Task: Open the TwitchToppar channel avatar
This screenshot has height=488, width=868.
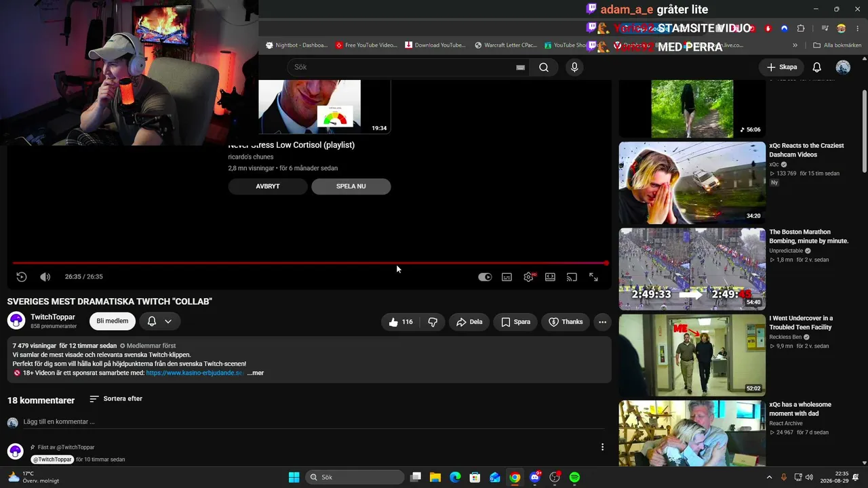Action: coord(16,321)
